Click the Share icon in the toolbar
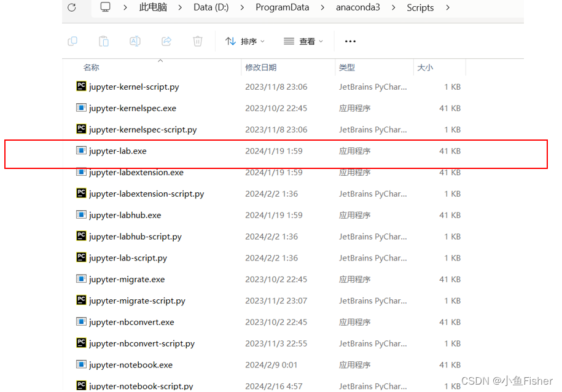This screenshot has height=392, width=562. pyautogui.click(x=166, y=41)
